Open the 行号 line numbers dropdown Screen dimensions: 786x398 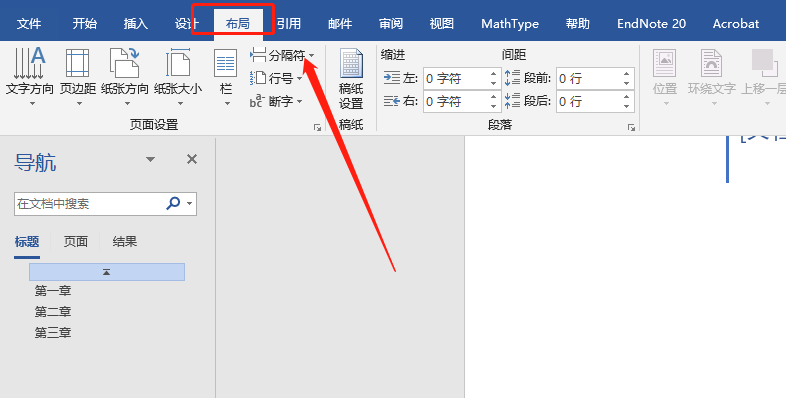[x=276, y=78]
